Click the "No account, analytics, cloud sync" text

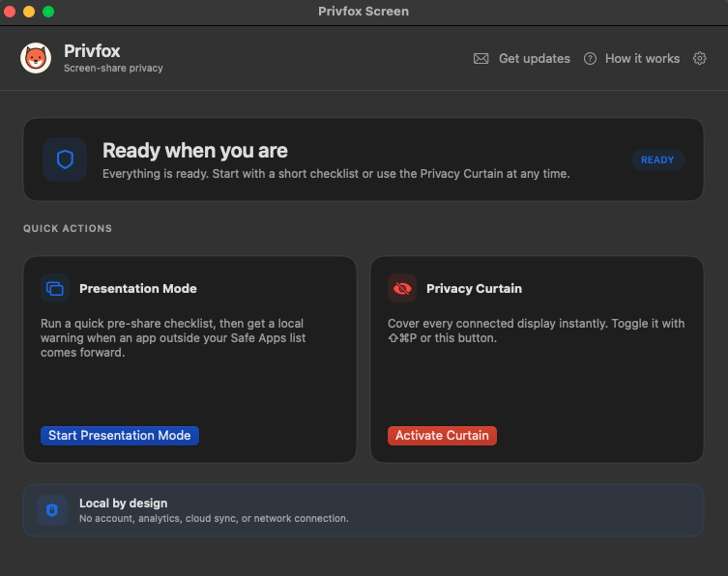(x=214, y=518)
